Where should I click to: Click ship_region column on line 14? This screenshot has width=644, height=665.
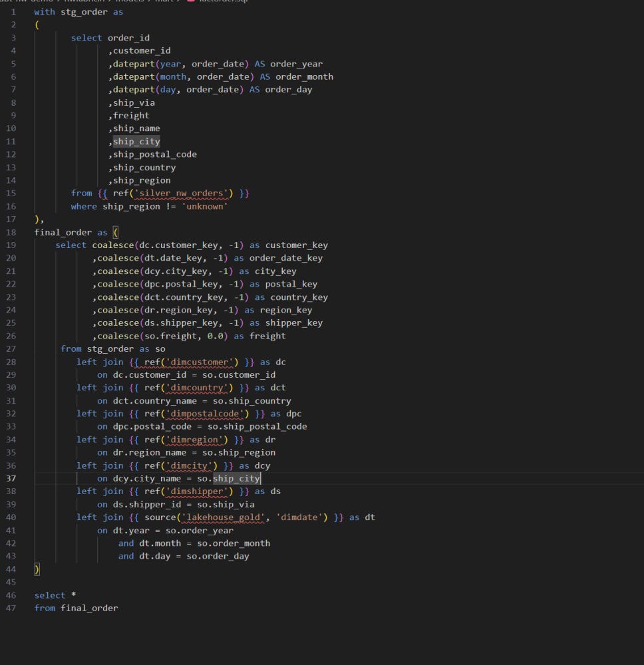(142, 180)
